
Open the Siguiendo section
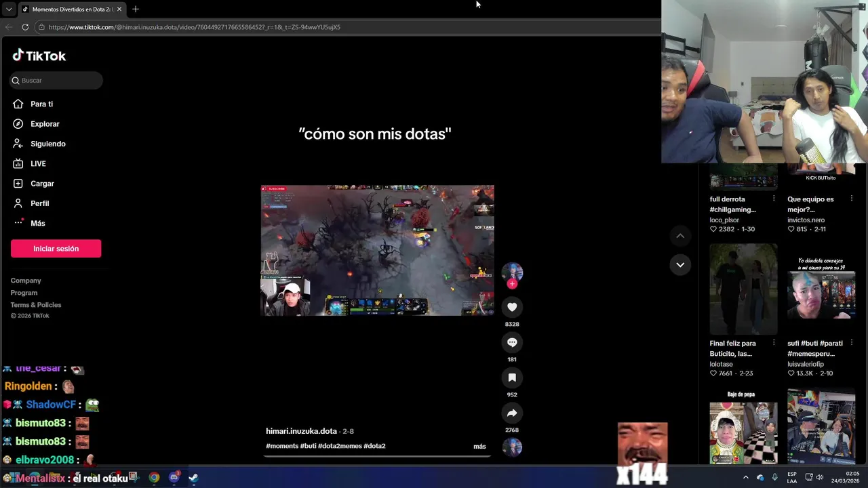pos(47,144)
